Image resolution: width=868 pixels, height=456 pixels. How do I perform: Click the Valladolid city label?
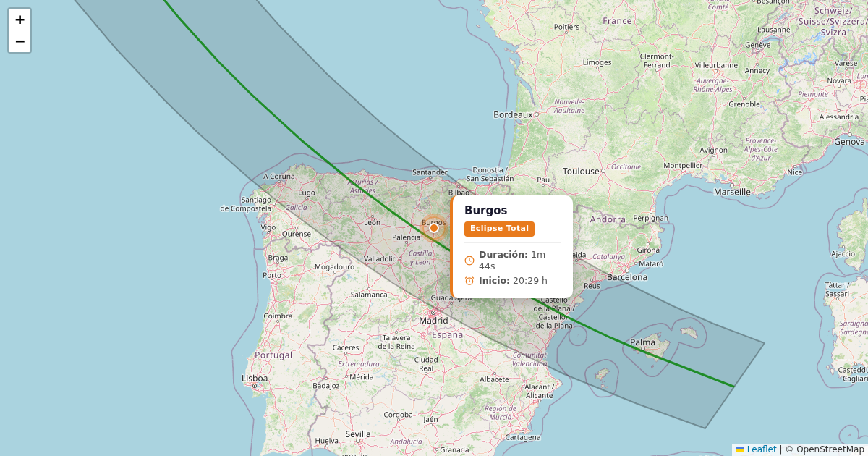(380, 258)
